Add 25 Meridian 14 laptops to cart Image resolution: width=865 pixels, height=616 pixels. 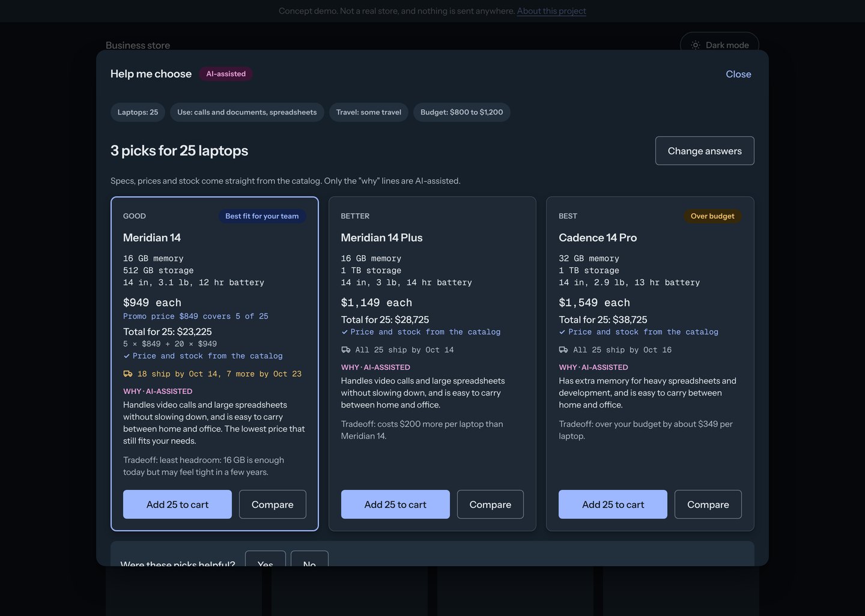point(177,504)
